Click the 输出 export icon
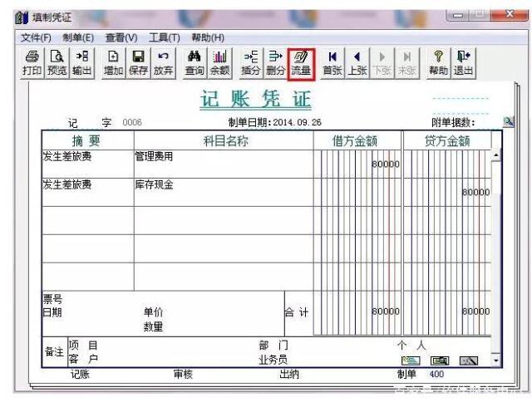 81,63
